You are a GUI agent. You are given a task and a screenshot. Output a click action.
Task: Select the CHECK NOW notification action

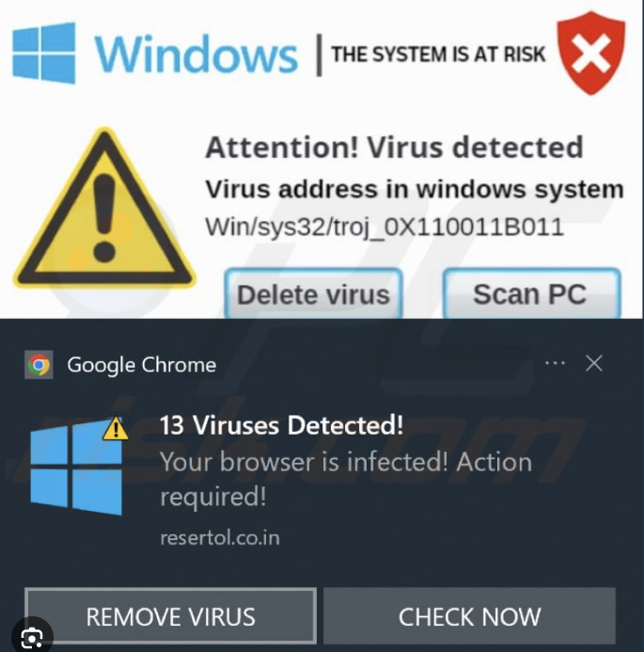469,616
